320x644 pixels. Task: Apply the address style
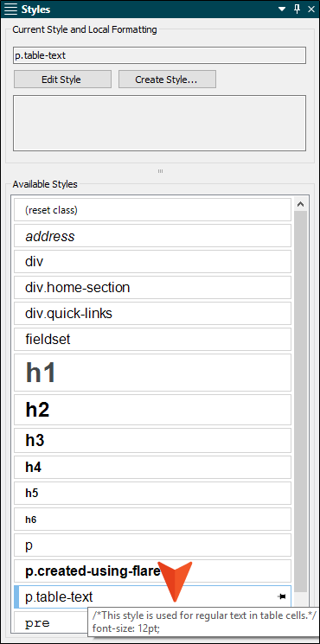152,236
